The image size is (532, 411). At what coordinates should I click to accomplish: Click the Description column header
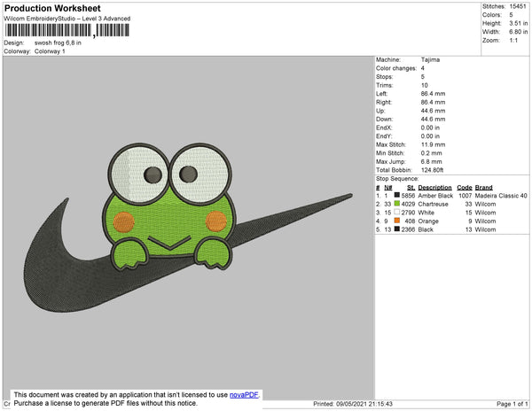click(x=434, y=188)
